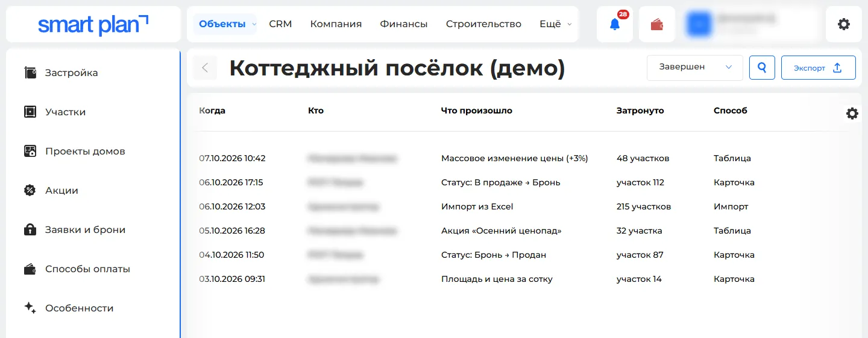The height and width of the screenshot is (338, 868).
Task: Go back with the left arrow button
Action: [205, 68]
